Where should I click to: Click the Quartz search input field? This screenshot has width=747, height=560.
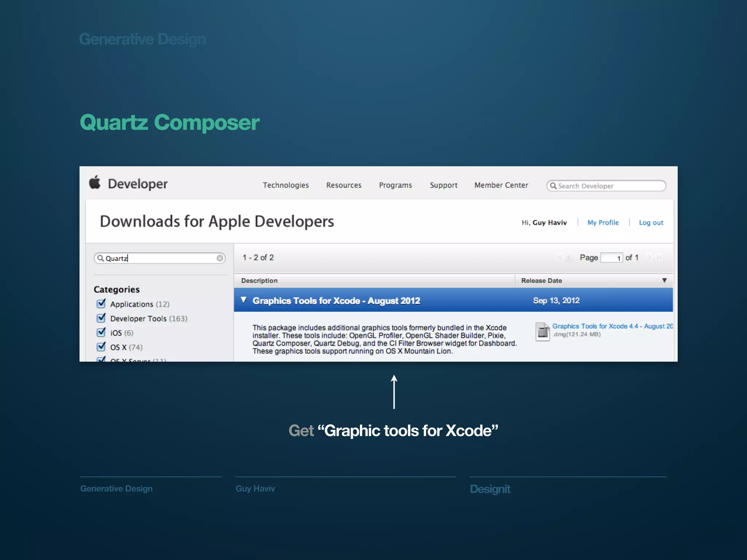[x=160, y=258]
